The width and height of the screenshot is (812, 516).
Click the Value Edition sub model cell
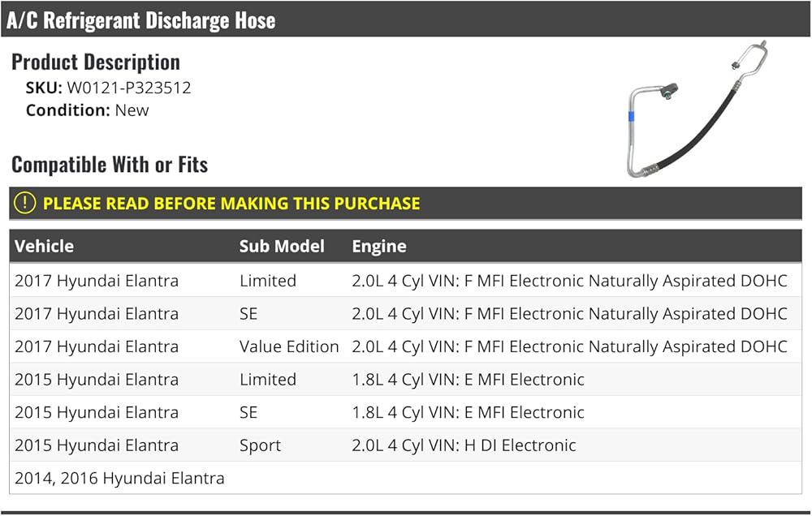point(289,346)
